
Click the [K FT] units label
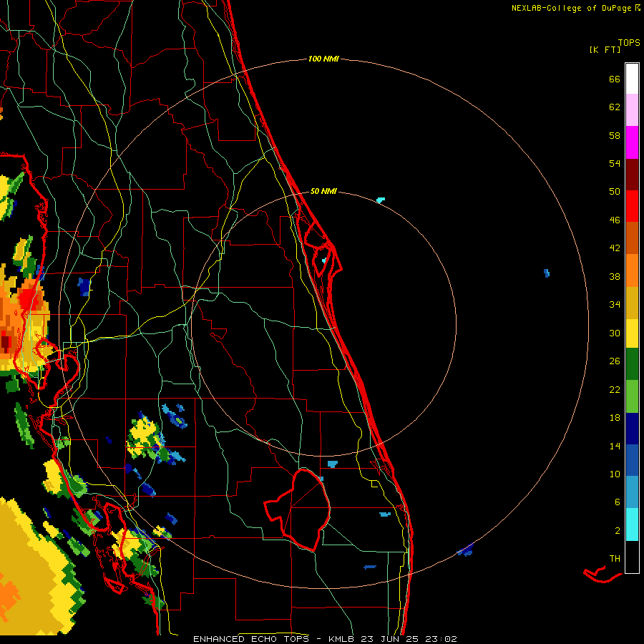point(605,49)
